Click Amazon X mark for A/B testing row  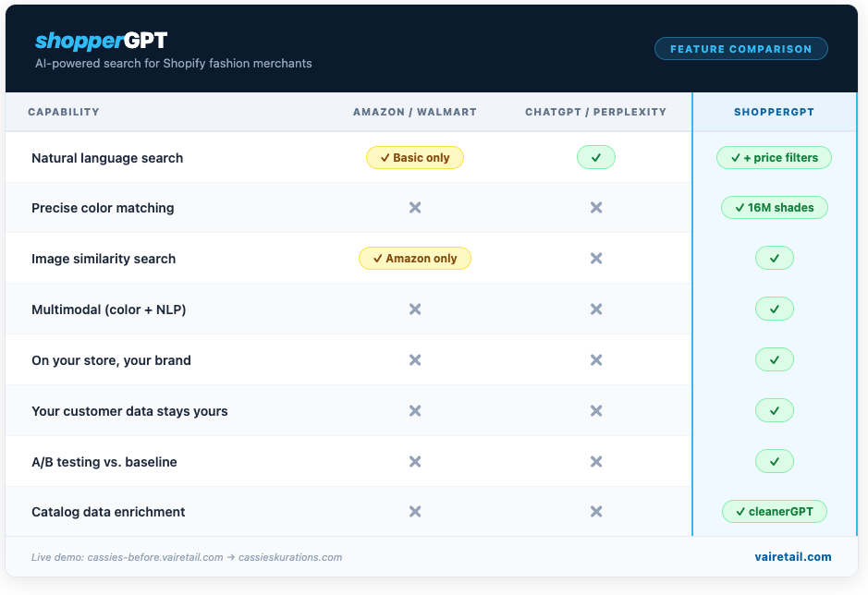415,462
